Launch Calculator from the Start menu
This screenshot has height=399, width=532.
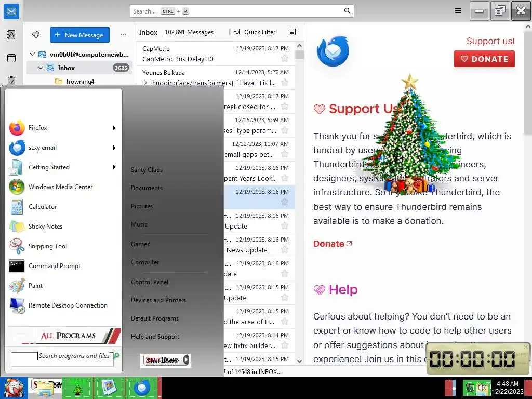pos(63,206)
